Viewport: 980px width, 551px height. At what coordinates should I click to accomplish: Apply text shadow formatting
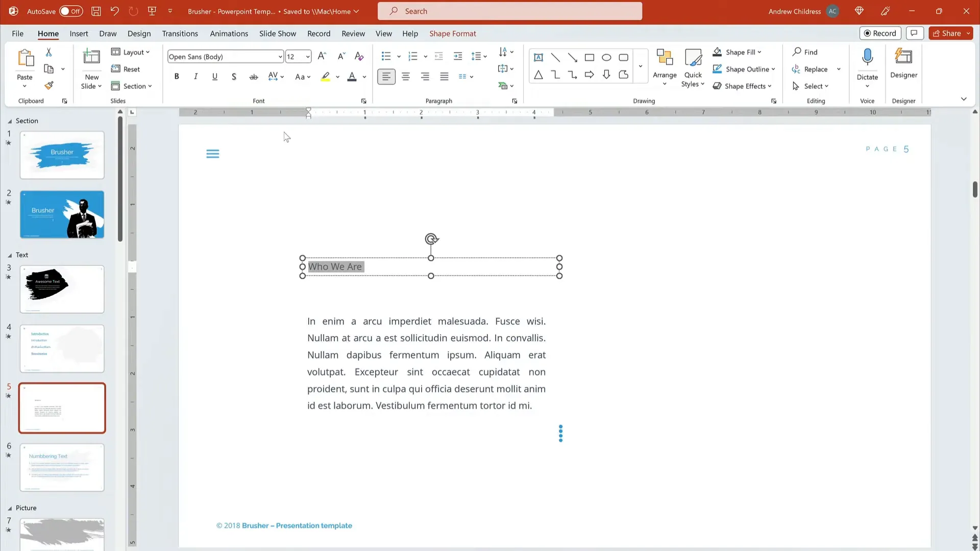(x=234, y=77)
